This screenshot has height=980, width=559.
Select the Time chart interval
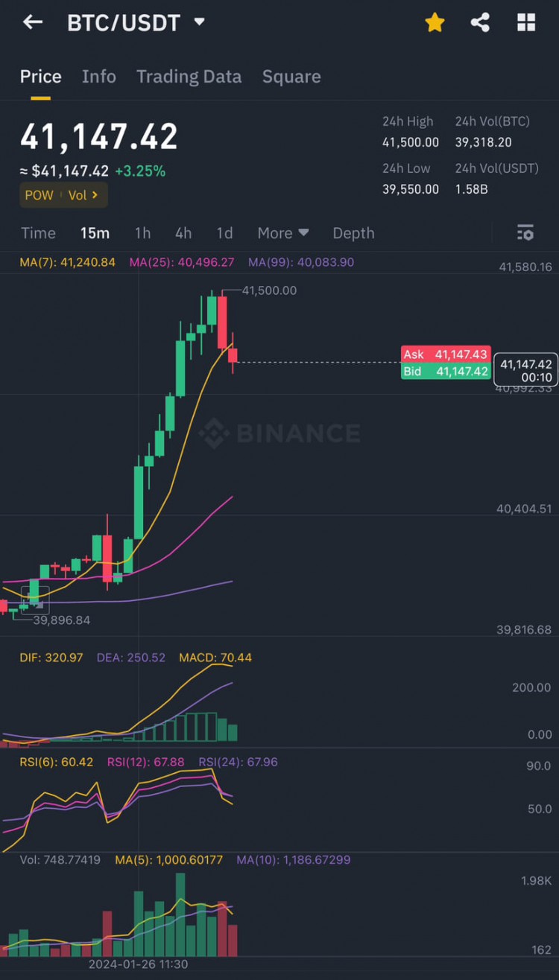[x=38, y=233]
